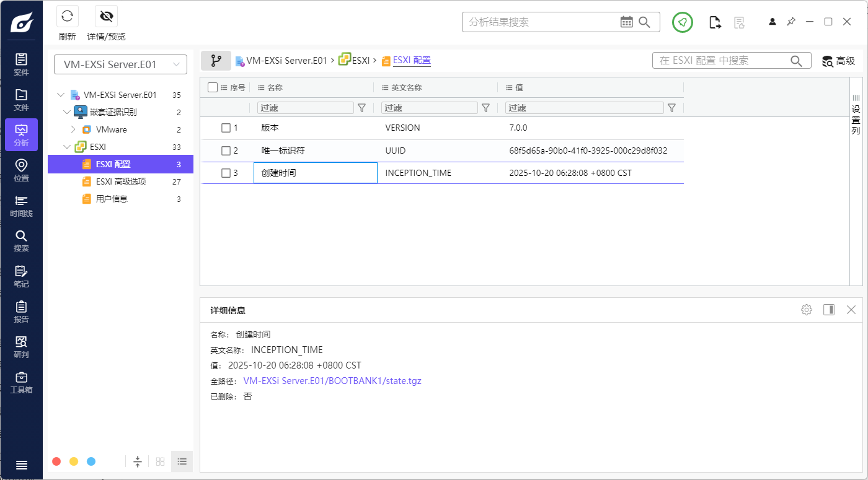868x480 pixels.
Task: Click the detail panel settings gear icon
Action: 806,310
